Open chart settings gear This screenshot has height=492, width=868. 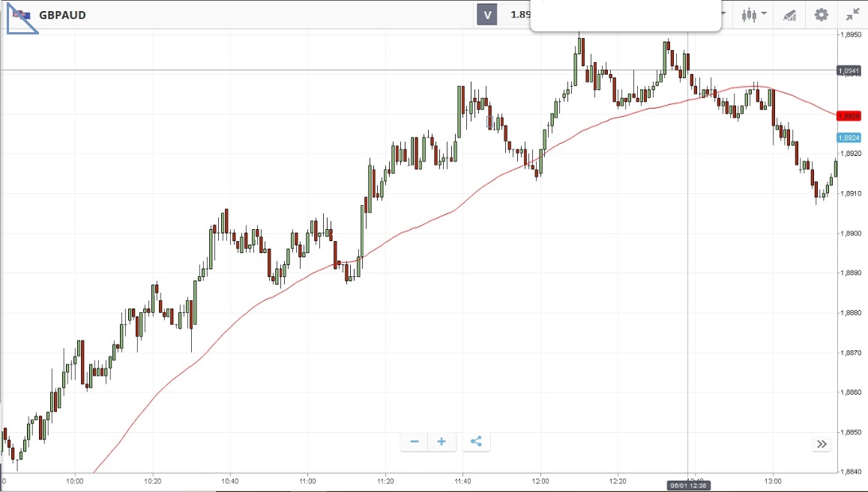[x=822, y=15]
